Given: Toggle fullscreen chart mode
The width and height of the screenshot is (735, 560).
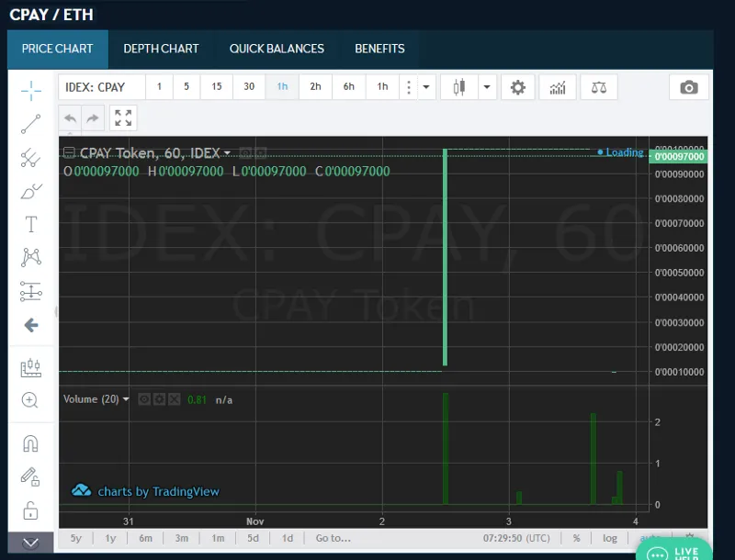Looking at the screenshot, I should (x=123, y=118).
